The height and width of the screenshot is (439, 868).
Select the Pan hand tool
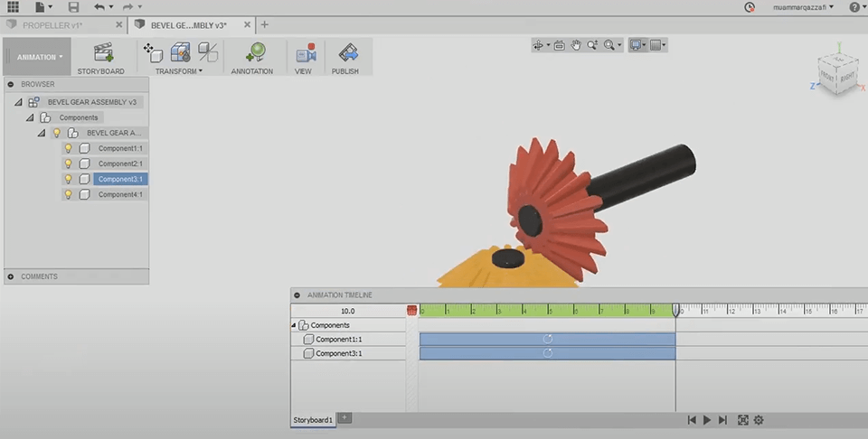[576, 44]
